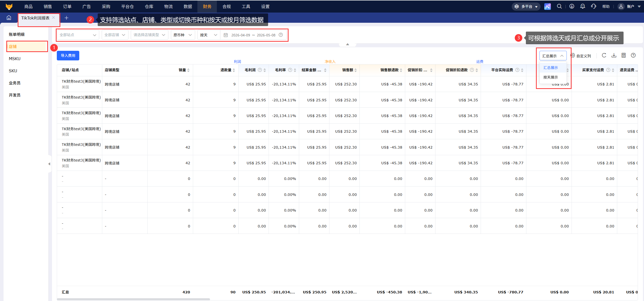Open the download center icon in header
Screen dimensions: 644x301
[x=572, y=7]
